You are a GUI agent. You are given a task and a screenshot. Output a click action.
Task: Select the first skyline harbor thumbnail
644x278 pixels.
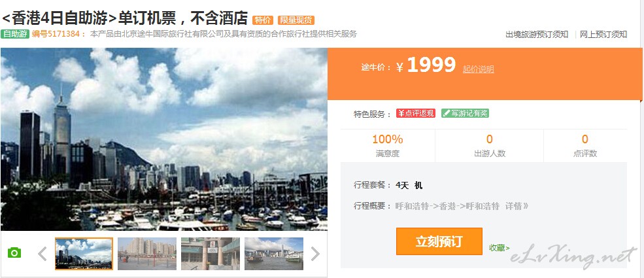[84, 254]
